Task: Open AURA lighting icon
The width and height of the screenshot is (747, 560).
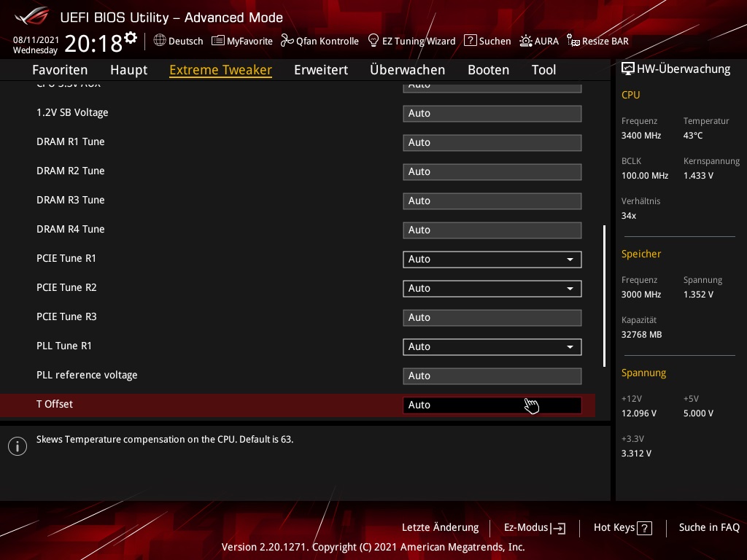Action: tap(525, 41)
